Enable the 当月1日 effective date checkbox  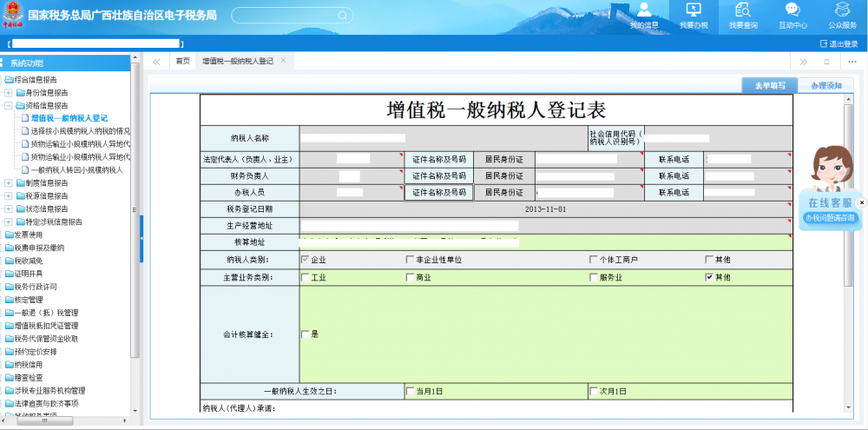(410, 392)
